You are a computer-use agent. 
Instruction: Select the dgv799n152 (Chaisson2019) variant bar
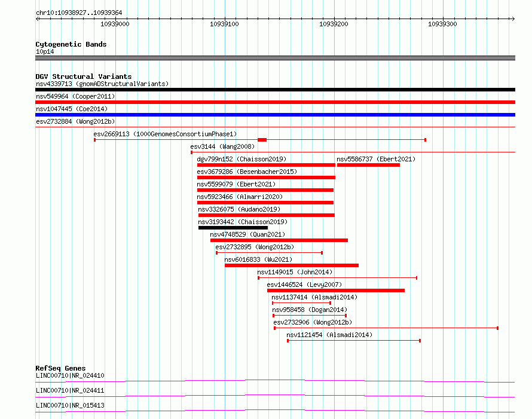pos(266,165)
